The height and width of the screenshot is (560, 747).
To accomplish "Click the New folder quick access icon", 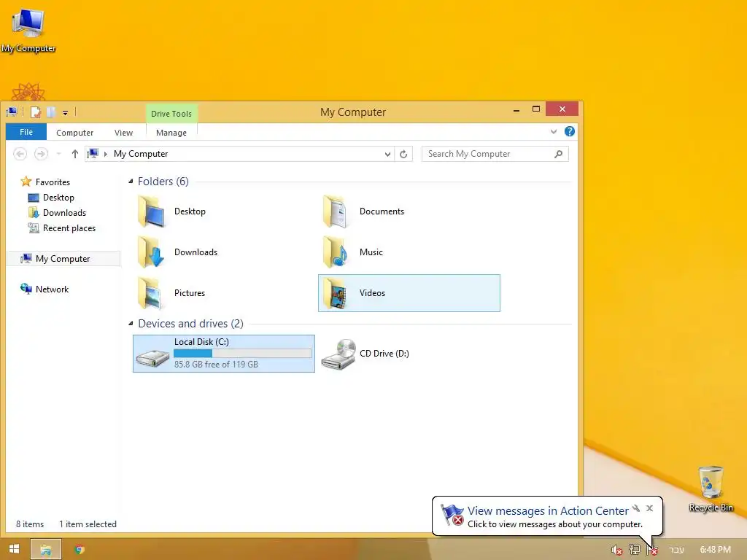I will pyautogui.click(x=51, y=112).
